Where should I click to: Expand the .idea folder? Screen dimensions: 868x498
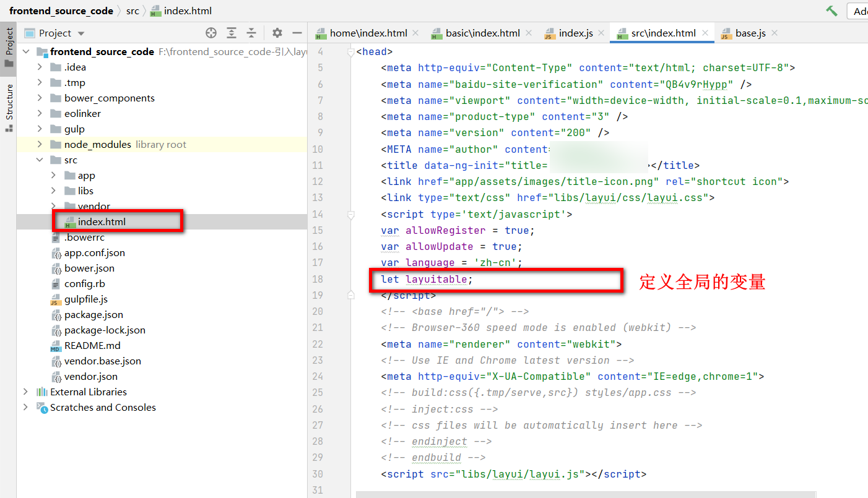tap(40, 67)
